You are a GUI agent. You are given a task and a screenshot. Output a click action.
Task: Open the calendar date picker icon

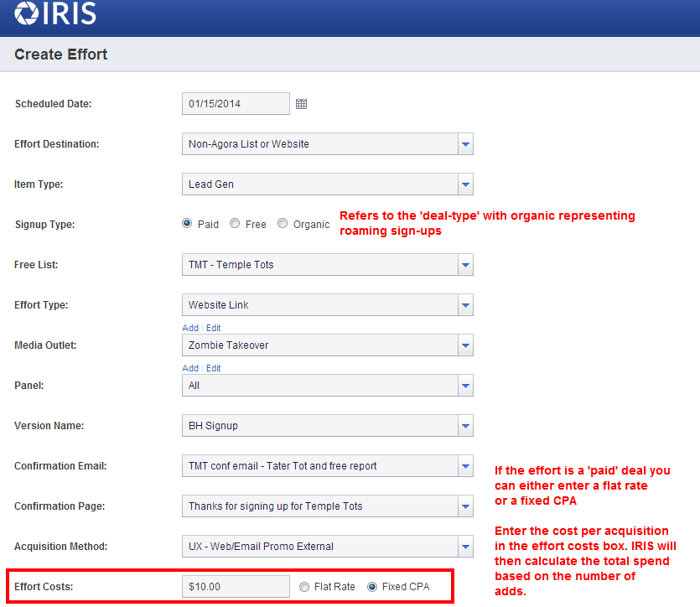(x=301, y=104)
